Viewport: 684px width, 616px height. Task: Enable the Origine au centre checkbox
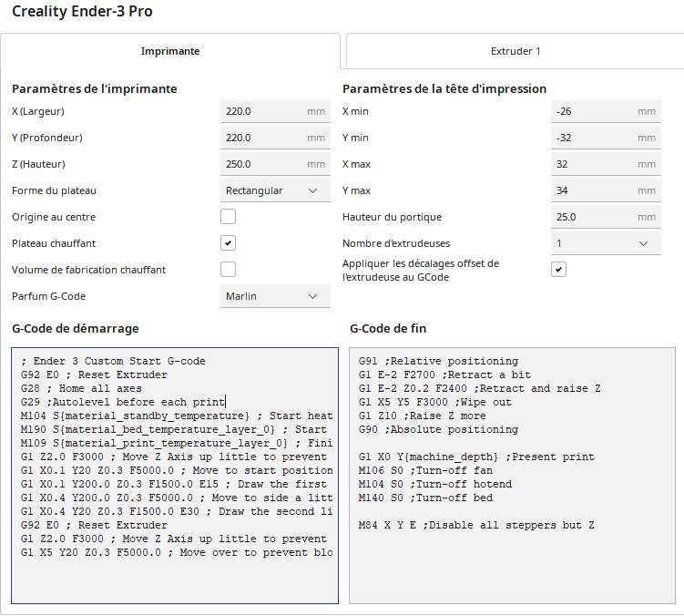pos(228,217)
